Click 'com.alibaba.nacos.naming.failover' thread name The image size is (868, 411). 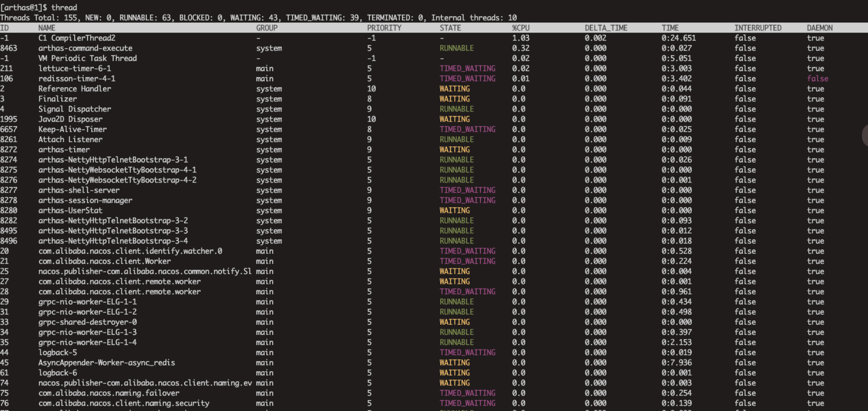point(109,393)
